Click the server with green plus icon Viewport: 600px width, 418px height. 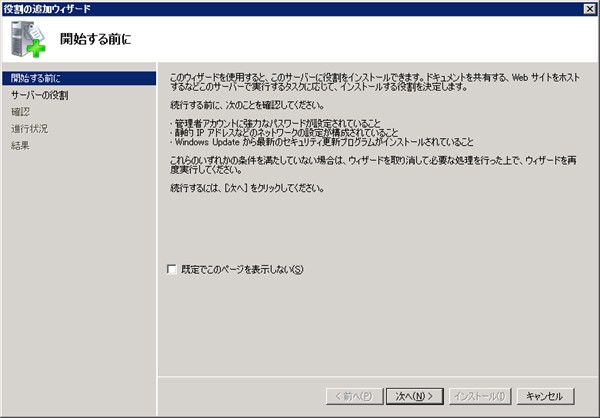[28, 39]
